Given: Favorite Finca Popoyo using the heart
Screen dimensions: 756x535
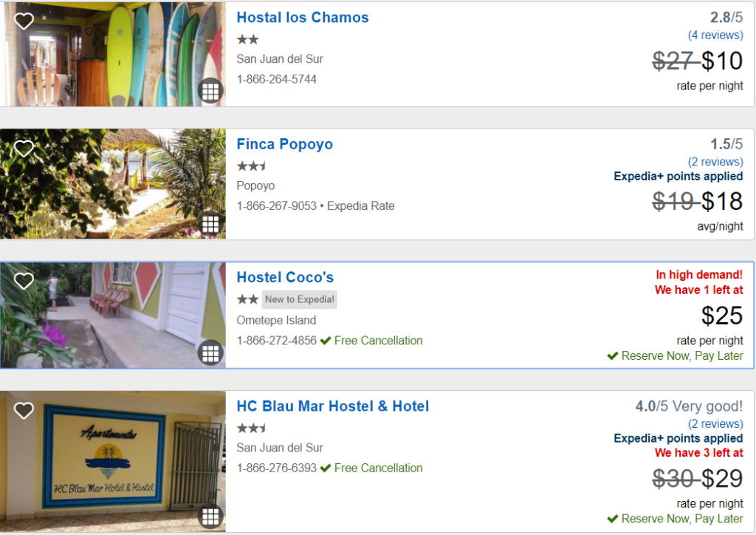Looking at the screenshot, I should pos(24,148).
